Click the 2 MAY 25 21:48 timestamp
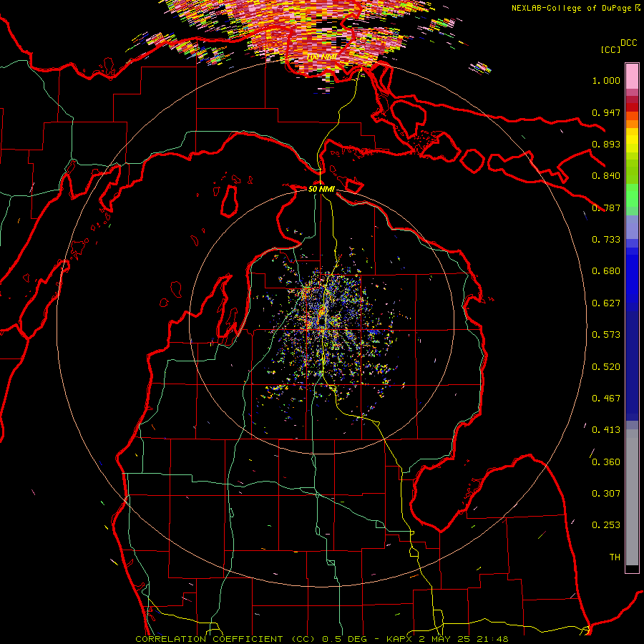This screenshot has height=644, width=644. click(x=463, y=639)
